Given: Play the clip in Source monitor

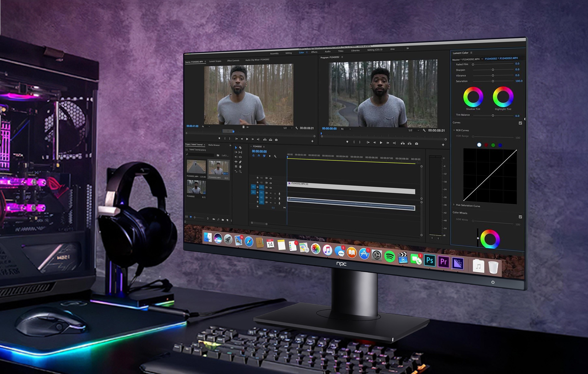Looking at the screenshot, I should pyautogui.click(x=247, y=139).
